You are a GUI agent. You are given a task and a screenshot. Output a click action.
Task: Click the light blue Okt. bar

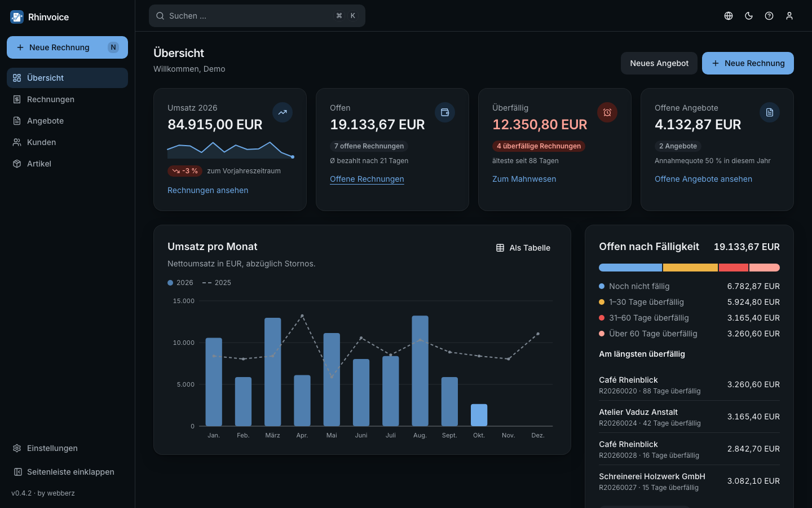(479, 415)
